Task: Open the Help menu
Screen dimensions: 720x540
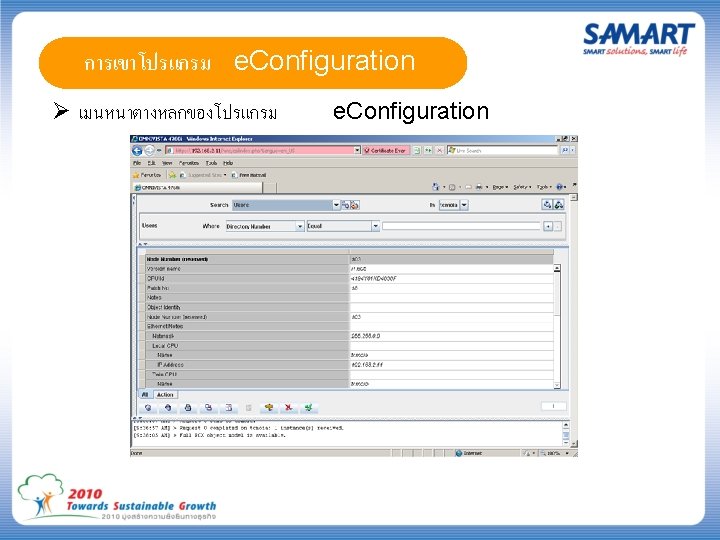Action: pyautogui.click(x=228, y=163)
